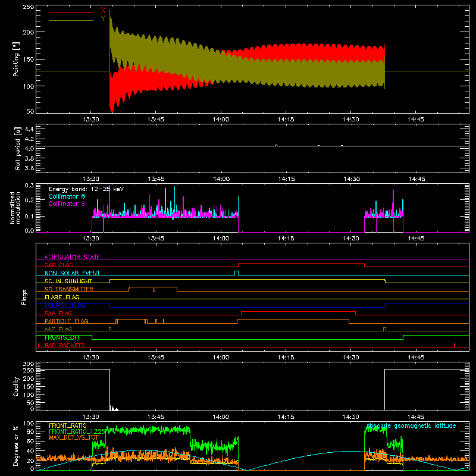This screenshot has height=476, width=476.
Task: Click the orange MAX_DET_VS_TOT legend entry
Action: (74, 437)
